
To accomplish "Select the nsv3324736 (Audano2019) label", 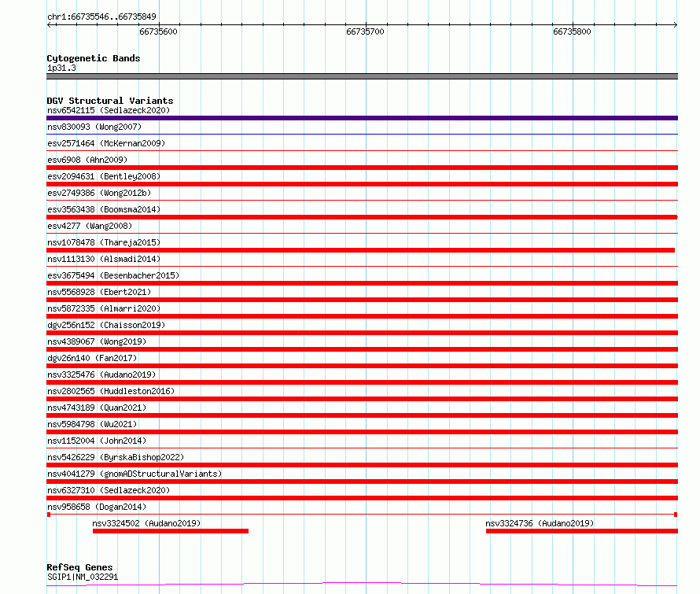I will point(540,523).
